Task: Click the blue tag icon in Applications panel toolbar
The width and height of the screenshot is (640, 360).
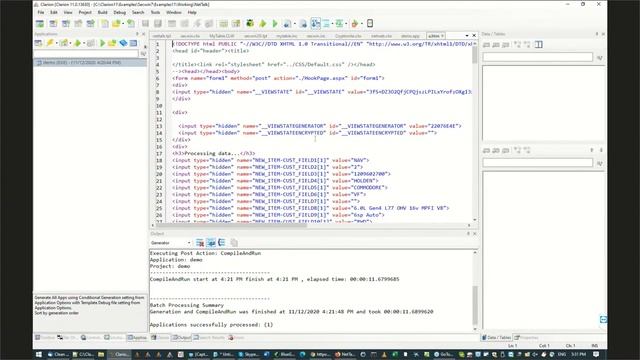Action: [123, 43]
